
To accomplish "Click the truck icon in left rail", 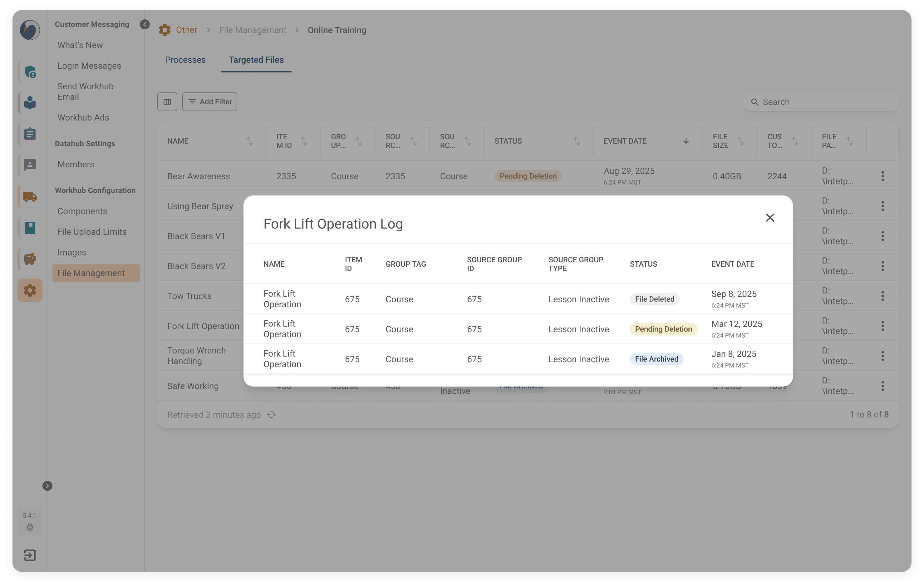I will tap(30, 197).
